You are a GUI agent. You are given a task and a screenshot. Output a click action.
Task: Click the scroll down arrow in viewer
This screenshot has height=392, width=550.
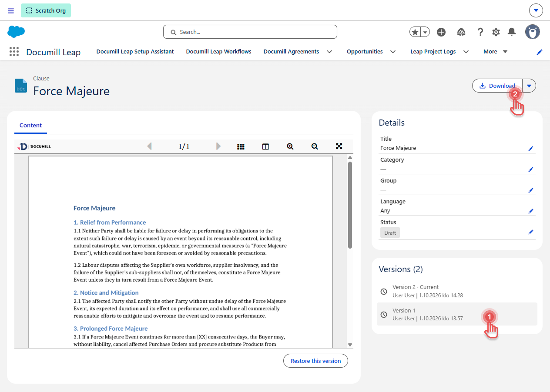[350, 345]
